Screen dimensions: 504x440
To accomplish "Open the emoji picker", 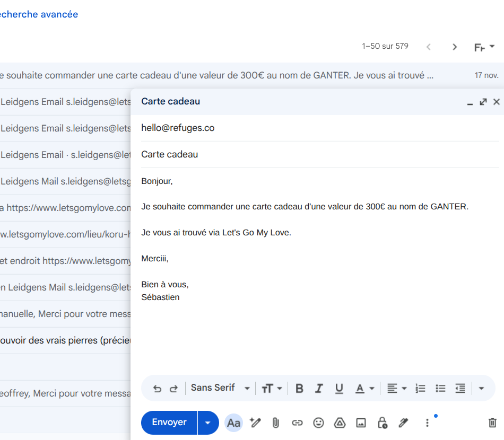I will [318, 423].
